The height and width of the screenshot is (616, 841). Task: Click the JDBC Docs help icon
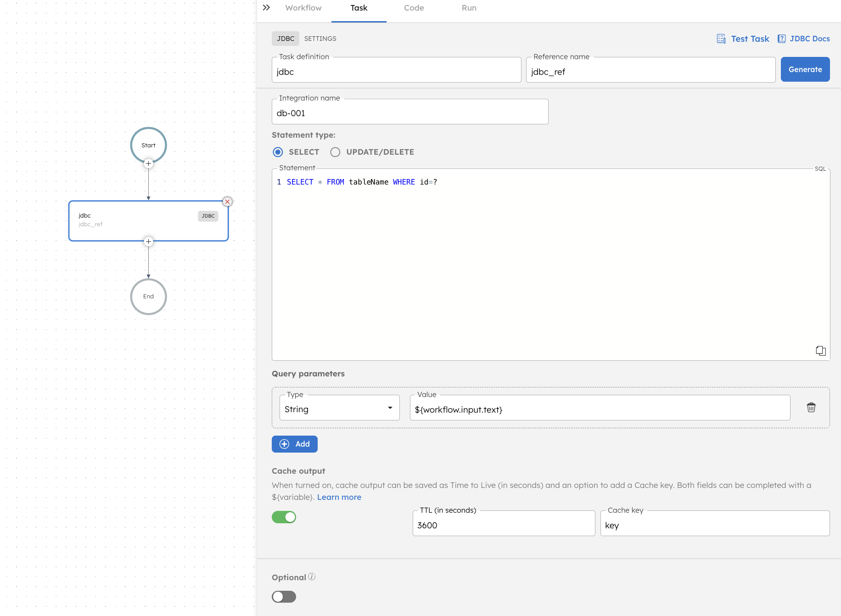click(x=781, y=39)
